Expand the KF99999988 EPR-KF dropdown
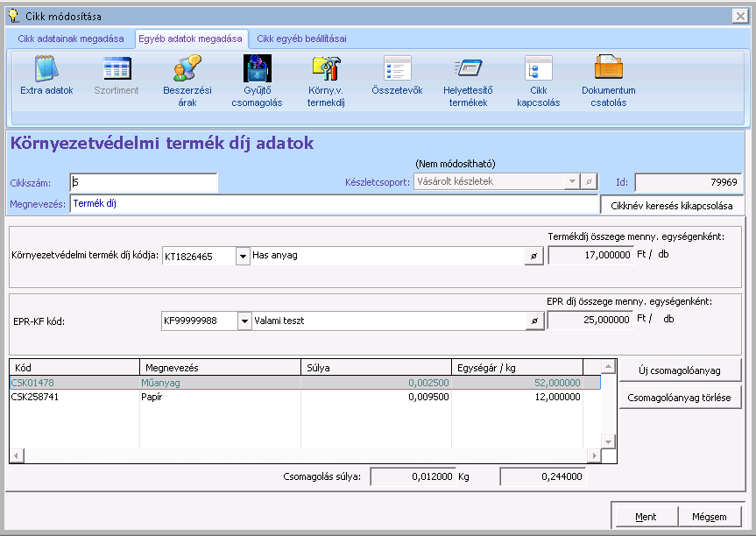 coord(244,321)
